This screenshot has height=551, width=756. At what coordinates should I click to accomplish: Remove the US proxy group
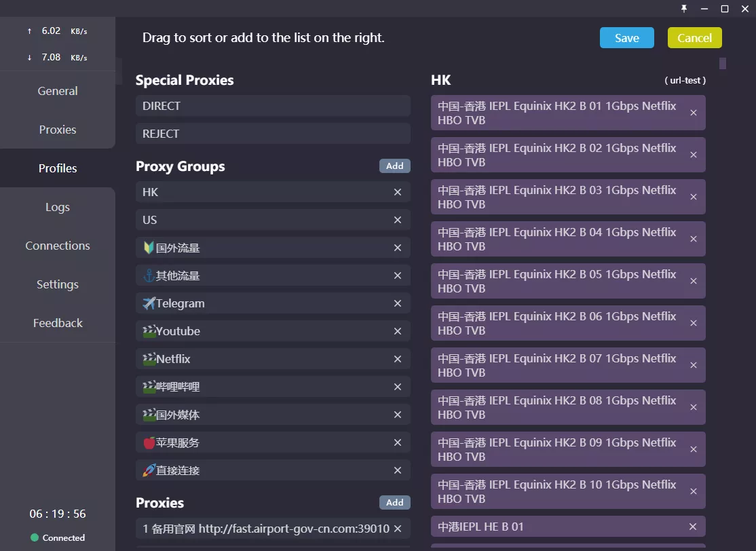(398, 220)
